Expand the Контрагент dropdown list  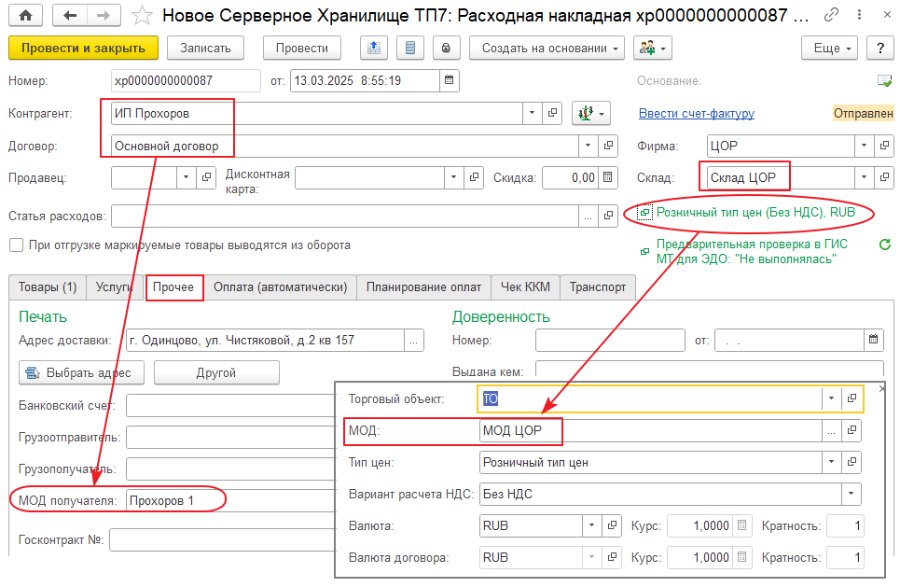click(532, 113)
